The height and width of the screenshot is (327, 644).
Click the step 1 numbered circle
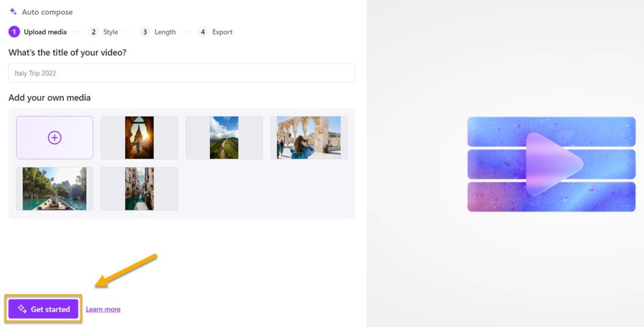click(14, 32)
